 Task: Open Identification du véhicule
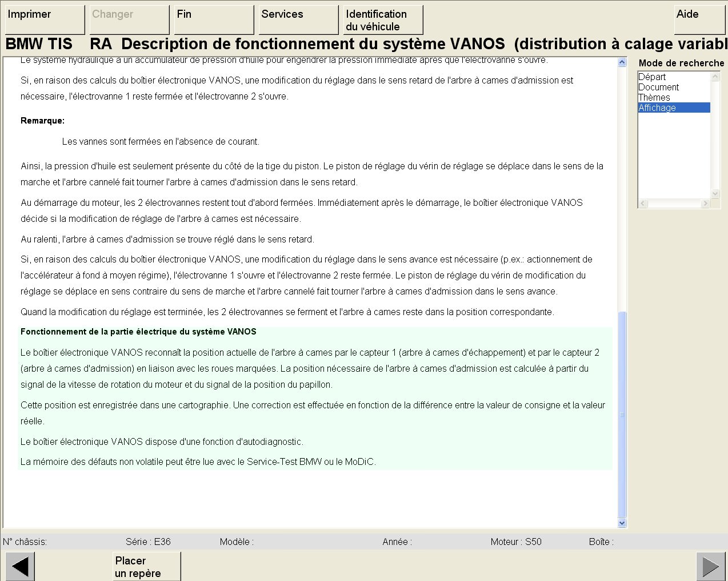[x=383, y=20]
